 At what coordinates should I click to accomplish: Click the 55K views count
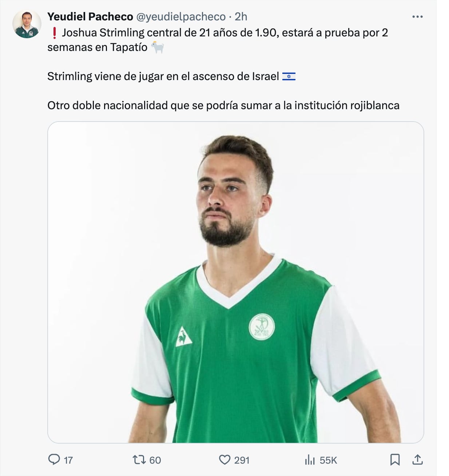[328, 460]
